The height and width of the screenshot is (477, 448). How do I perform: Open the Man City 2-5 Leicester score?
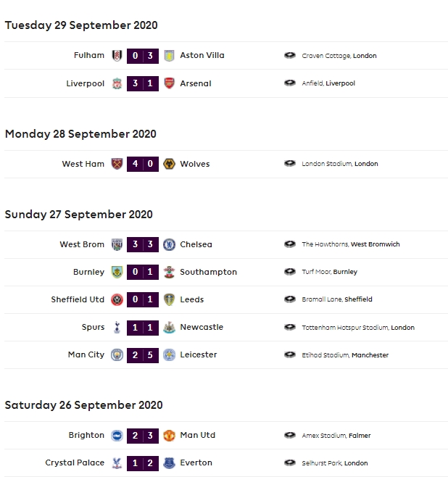click(143, 354)
